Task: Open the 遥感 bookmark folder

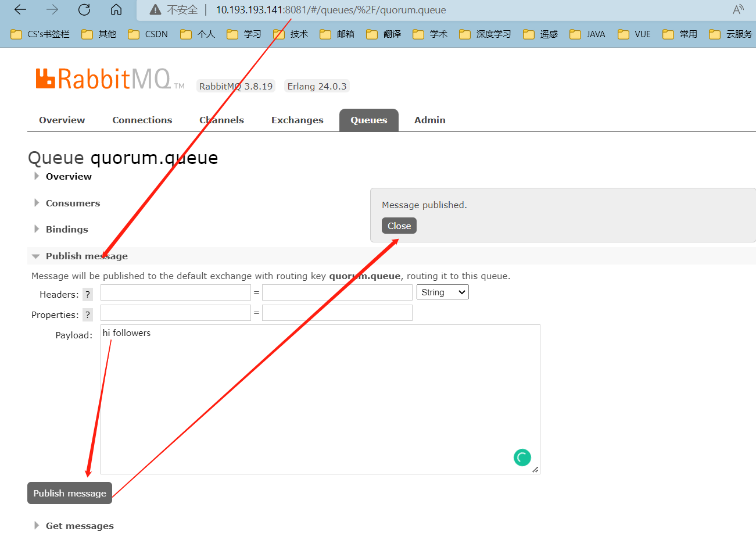Action: [540, 34]
